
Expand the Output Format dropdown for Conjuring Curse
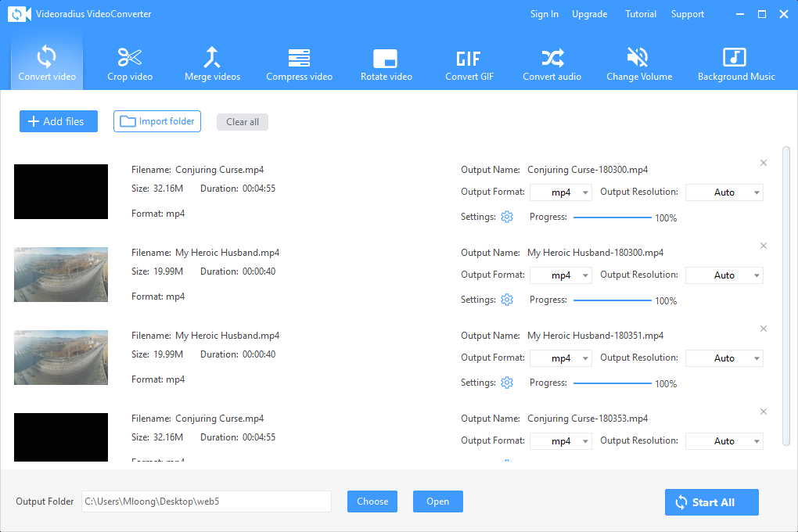coord(560,192)
